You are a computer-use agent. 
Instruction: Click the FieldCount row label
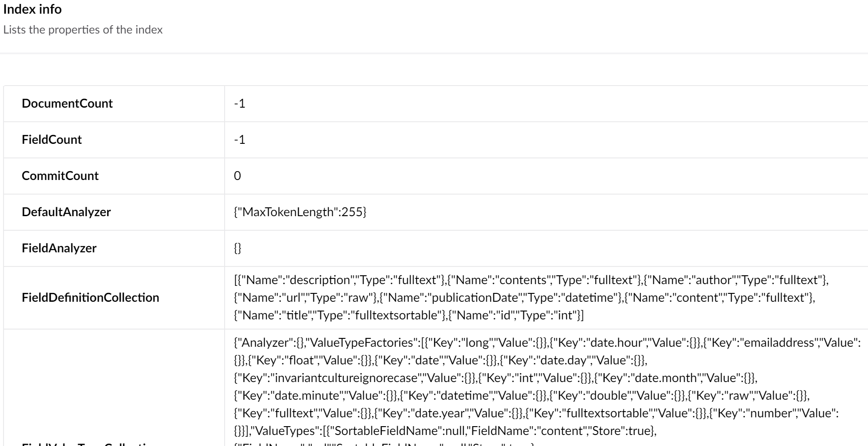[x=52, y=139]
